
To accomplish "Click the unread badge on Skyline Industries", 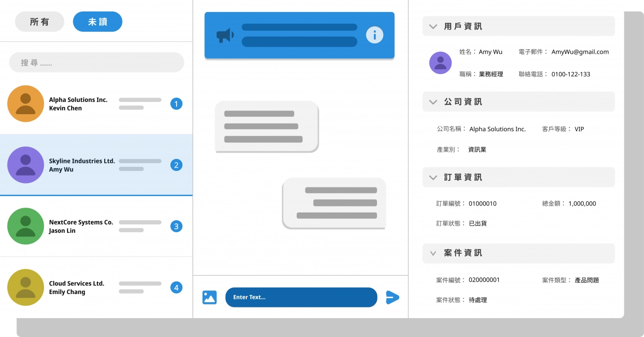I will [176, 165].
